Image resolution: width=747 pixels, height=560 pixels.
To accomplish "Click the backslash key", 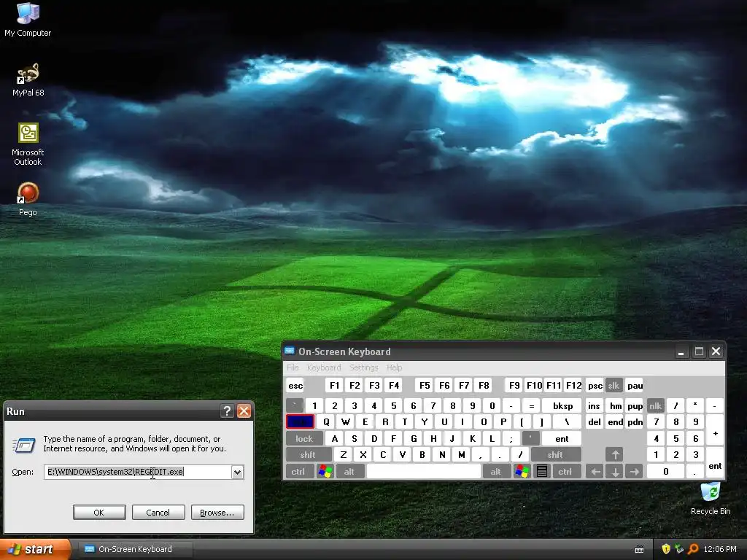I will [x=566, y=422].
